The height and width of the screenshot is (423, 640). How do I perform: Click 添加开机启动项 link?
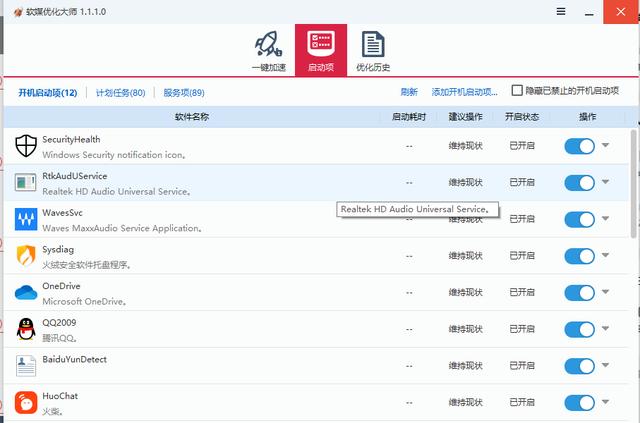[464, 92]
